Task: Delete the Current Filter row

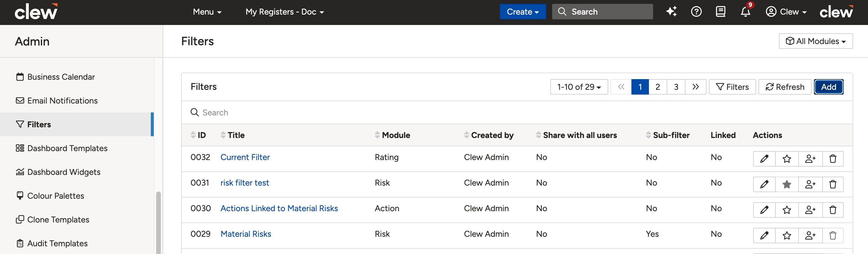Action: pyautogui.click(x=833, y=159)
